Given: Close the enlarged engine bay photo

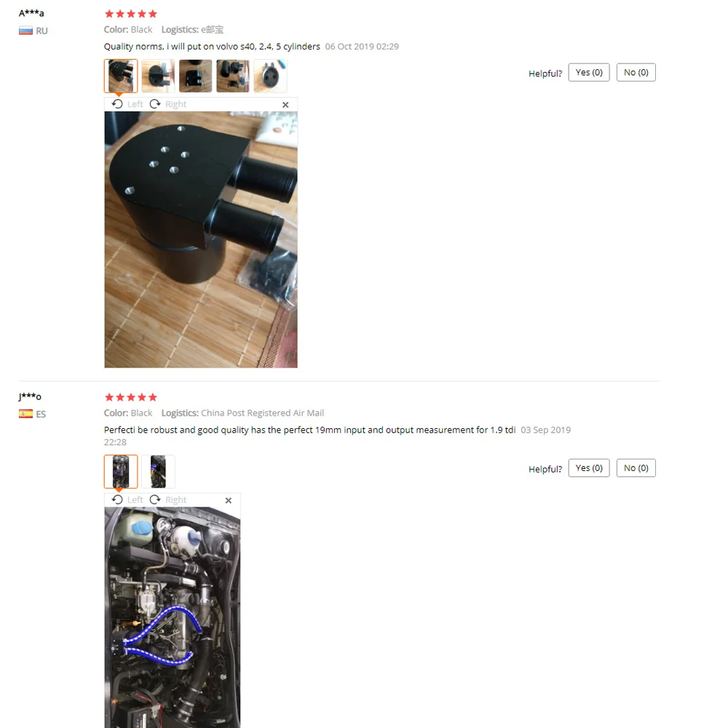Looking at the screenshot, I should coord(229,500).
